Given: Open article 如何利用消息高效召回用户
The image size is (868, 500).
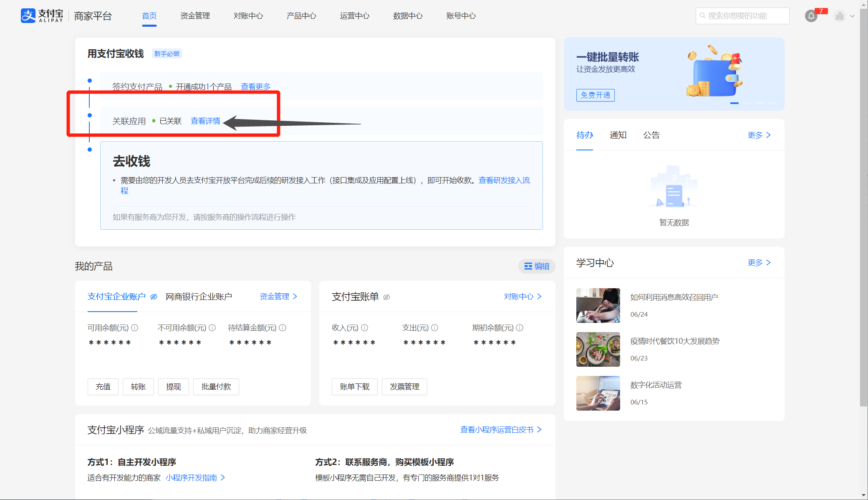Looking at the screenshot, I should click(674, 297).
